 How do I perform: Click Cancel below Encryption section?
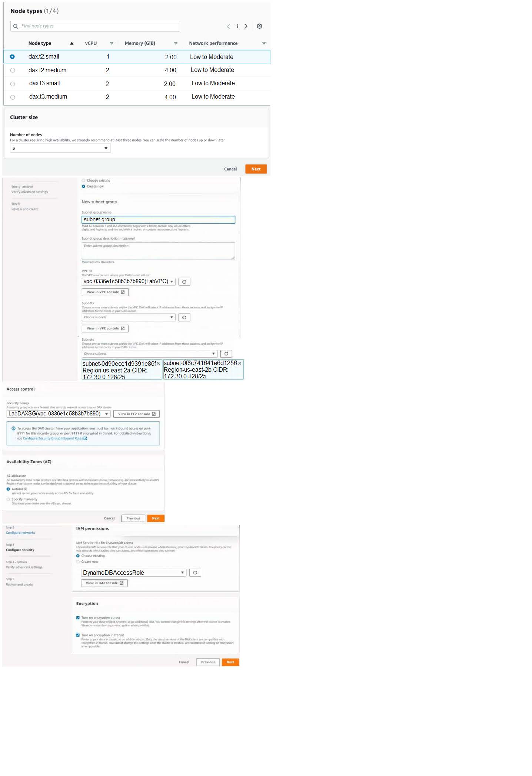184,662
